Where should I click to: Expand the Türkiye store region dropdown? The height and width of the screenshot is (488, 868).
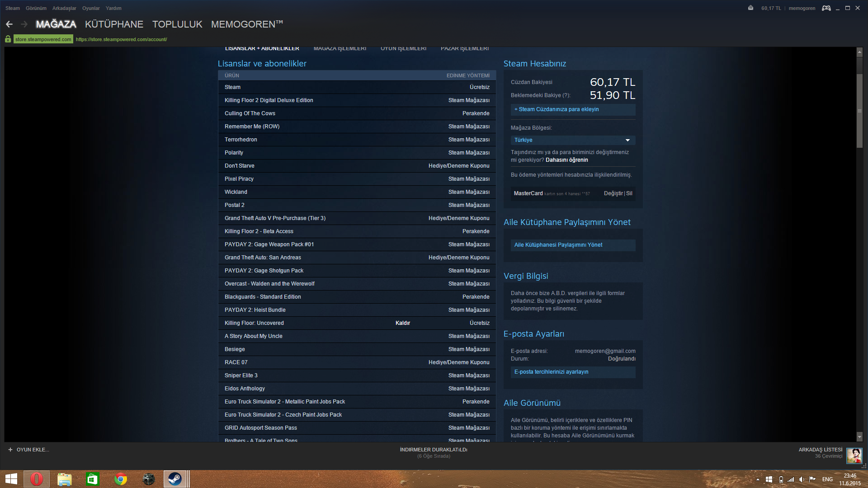pyautogui.click(x=627, y=140)
